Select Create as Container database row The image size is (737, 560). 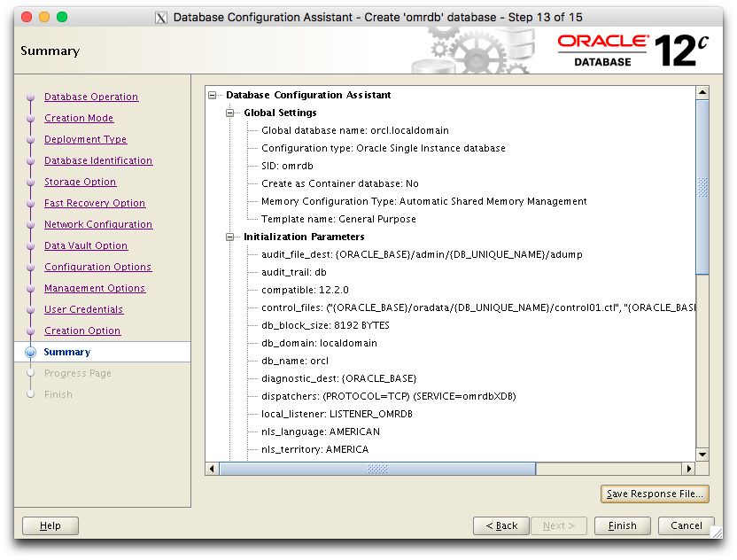tap(340, 183)
